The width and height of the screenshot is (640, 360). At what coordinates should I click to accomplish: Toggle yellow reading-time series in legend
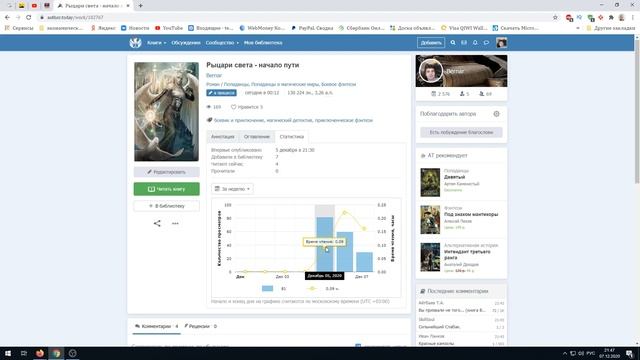(x=312, y=289)
